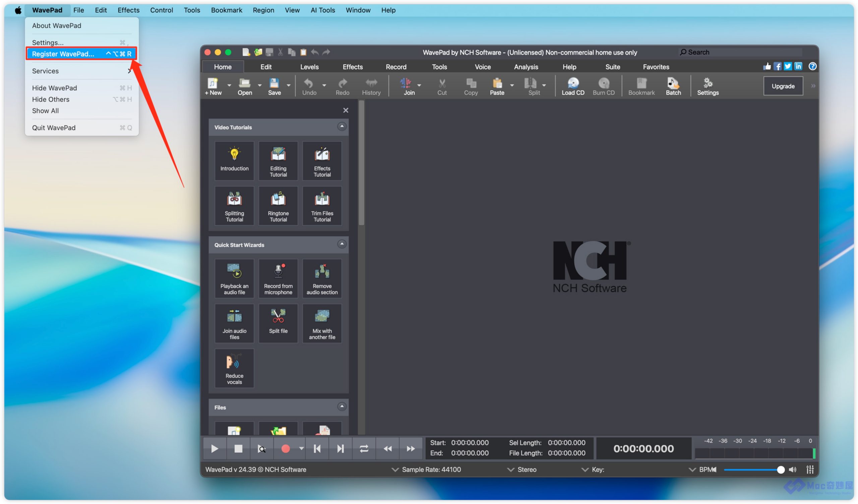
Task: Click the Stop playback button
Action: pyautogui.click(x=238, y=449)
